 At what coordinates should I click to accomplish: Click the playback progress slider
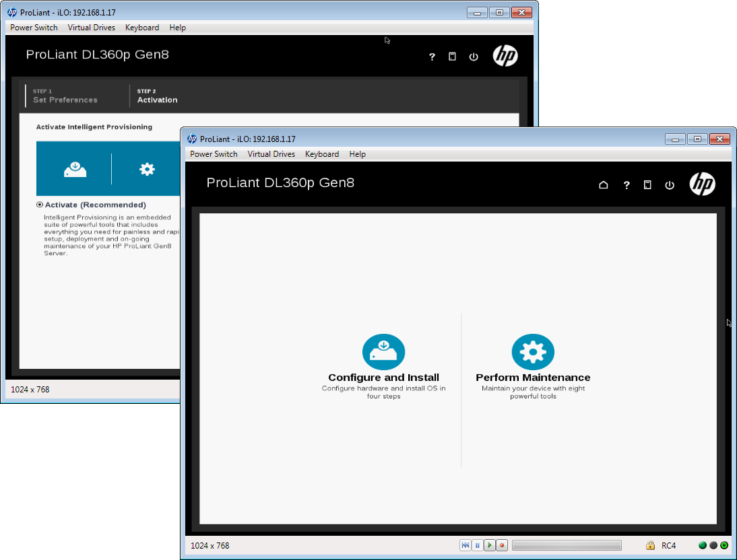click(567, 545)
